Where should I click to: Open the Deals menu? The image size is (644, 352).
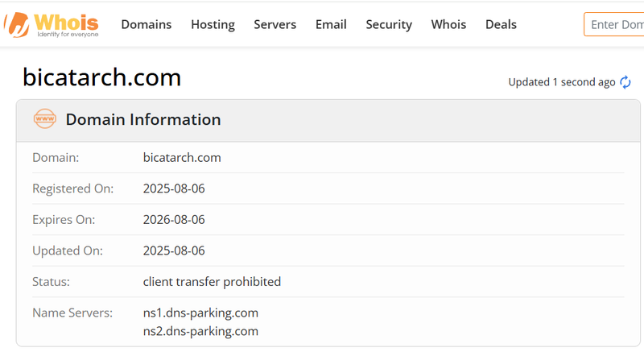(501, 25)
